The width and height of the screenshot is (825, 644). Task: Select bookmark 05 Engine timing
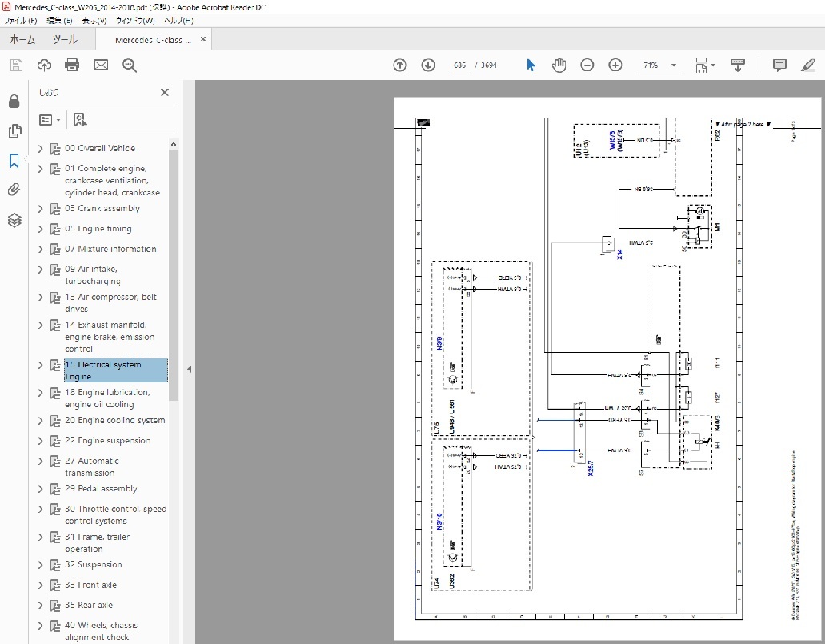98,229
